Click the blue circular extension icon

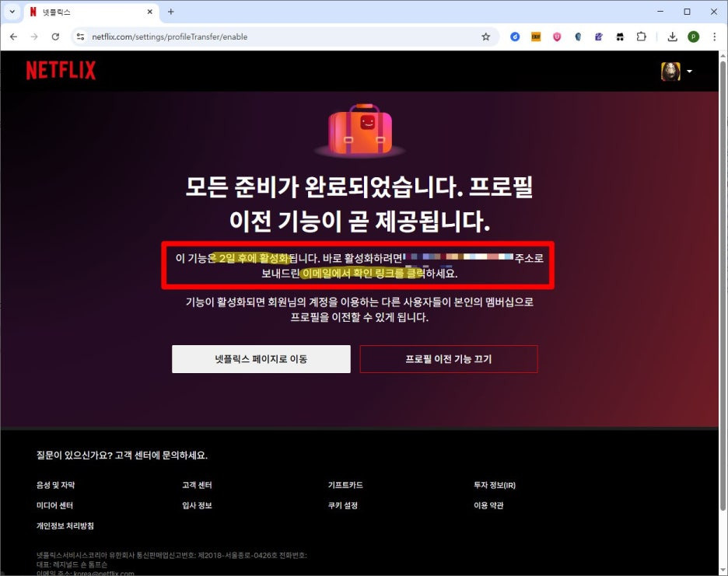pos(515,37)
